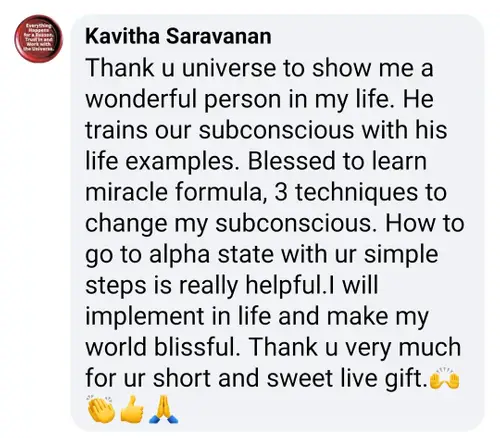The height and width of the screenshot is (438, 500).
Task: Click the word 'implement' in the comment
Action: click(x=145, y=317)
